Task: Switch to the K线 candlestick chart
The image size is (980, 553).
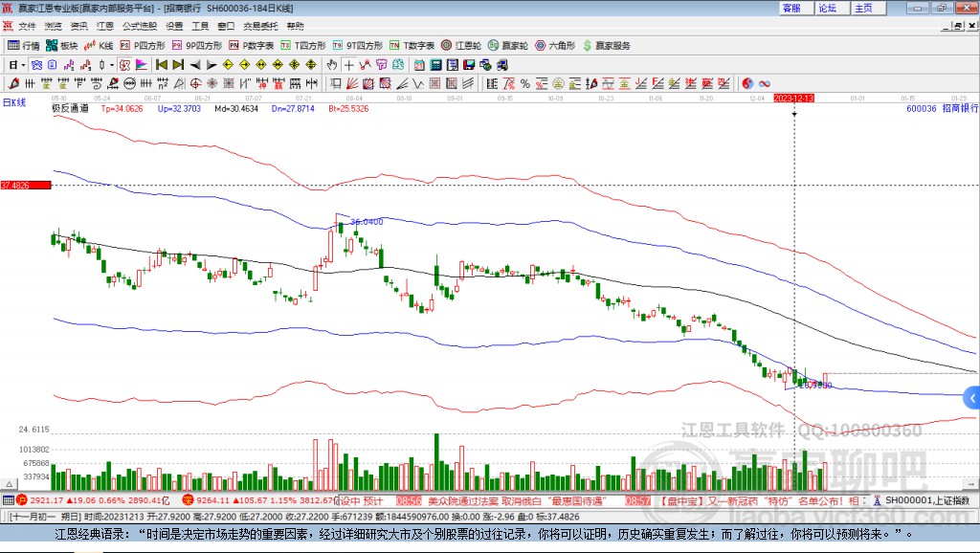Action: tap(100, 45)
